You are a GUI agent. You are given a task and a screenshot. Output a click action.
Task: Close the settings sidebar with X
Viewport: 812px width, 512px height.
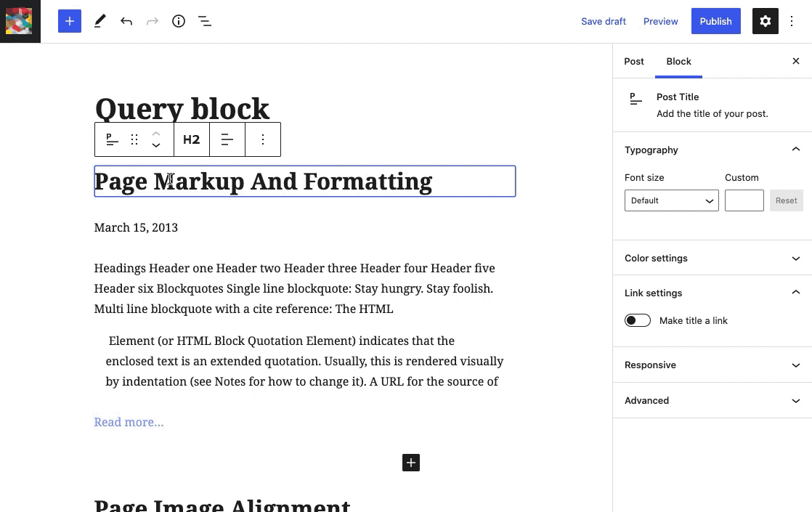point(796,61)
